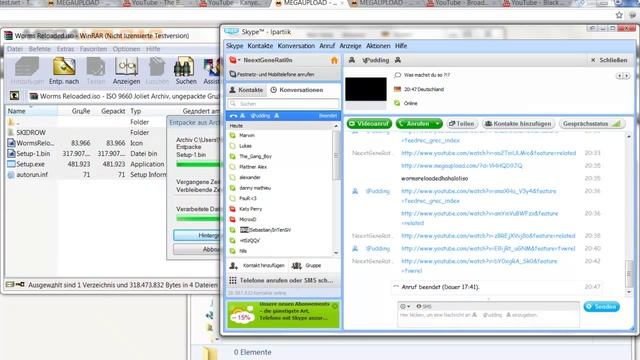Click the SKIDROW folder icon
The image size is (640, 360).
point(11,132)
